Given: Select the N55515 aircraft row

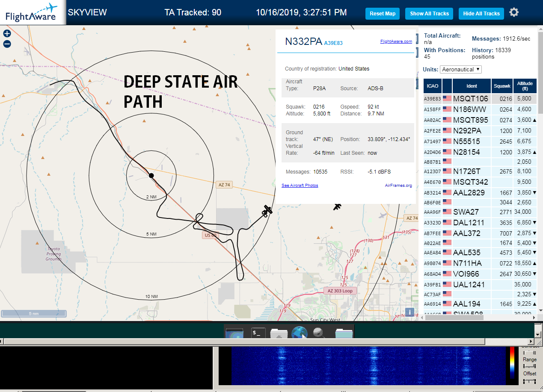Looking at the screenshot, I should pyautogui.click(x=479, y=141).
